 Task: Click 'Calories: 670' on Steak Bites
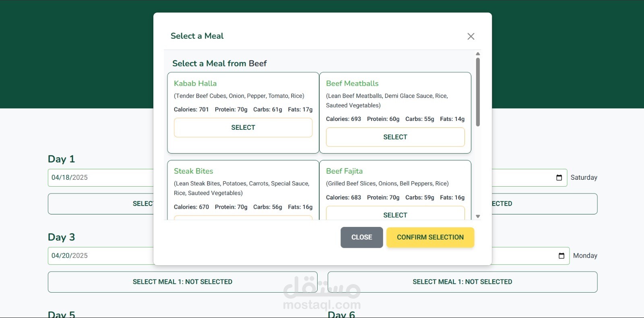coord(191,207)
